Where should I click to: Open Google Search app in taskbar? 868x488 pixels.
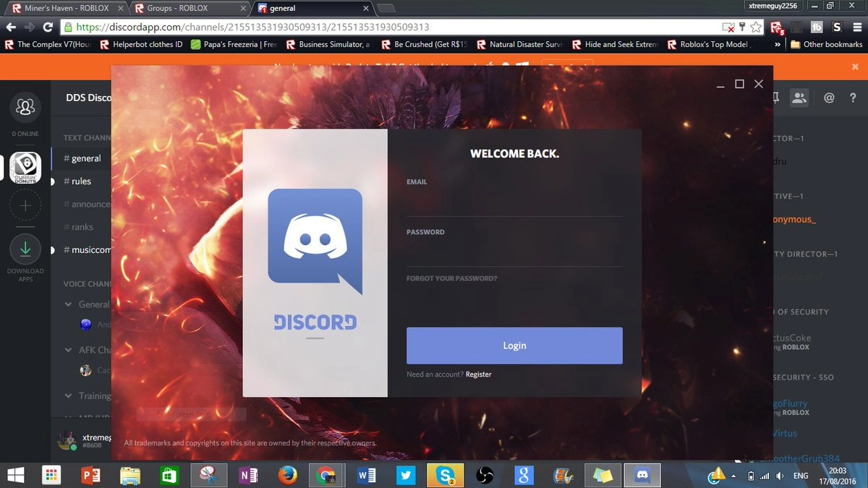click(524, 475)
